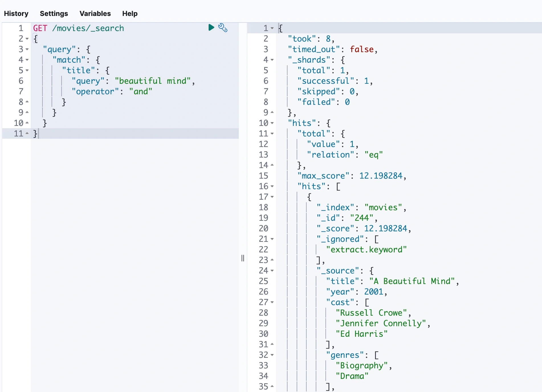Click the Variables button
Image resolution: width=542 pixels, height=392 pixels.
click(x=95, y=14)
